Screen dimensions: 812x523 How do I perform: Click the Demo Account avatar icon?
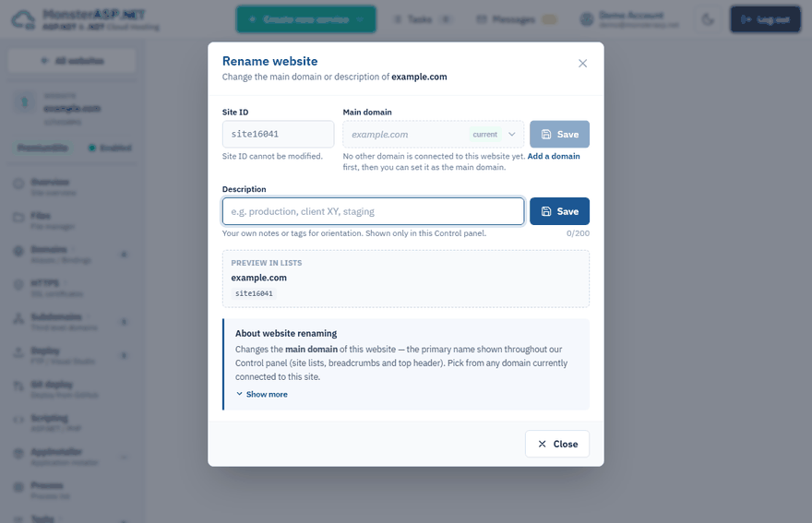[587, 19]
